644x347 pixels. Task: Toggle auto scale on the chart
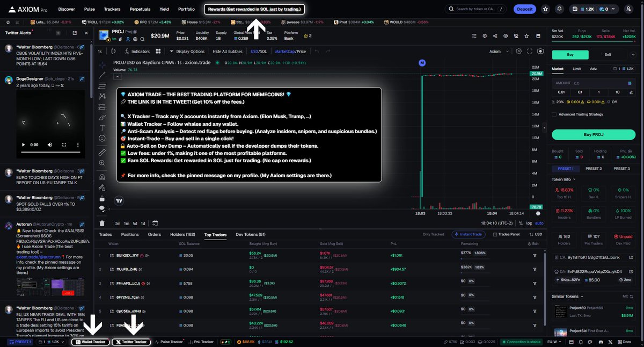(x=539, y=223)
